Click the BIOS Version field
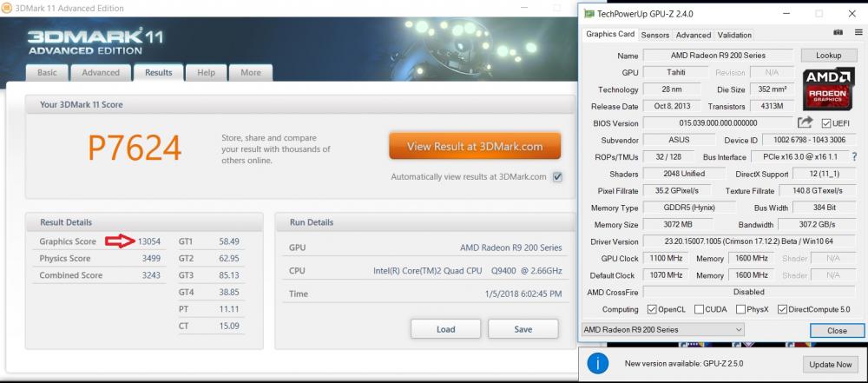Screen dimensions: 868x383 point(718,123)
